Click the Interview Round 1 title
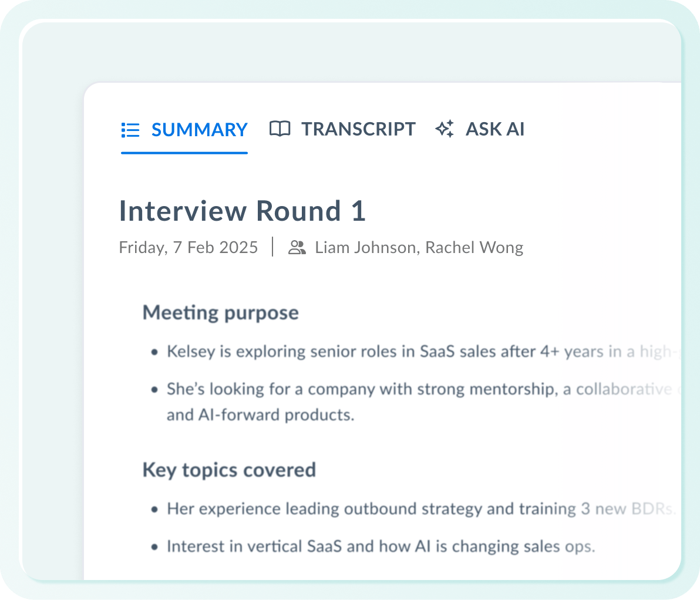Viewport: 700px width, 600px height. (242, 211)
